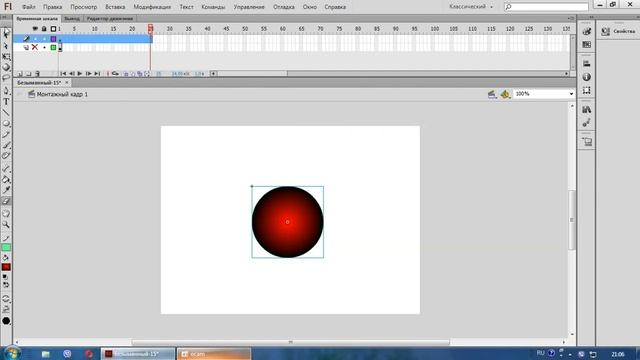Switch to the Редактор движения tab
640x360 pixels.
coord(110,18)
